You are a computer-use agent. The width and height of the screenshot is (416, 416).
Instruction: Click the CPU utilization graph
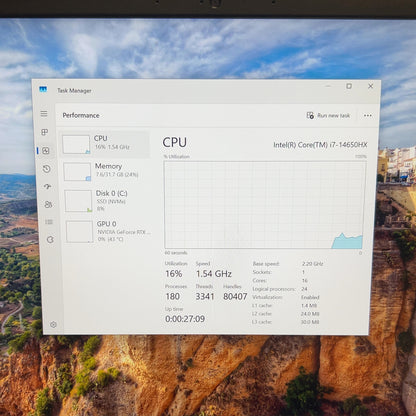click(x=265, y=205)
